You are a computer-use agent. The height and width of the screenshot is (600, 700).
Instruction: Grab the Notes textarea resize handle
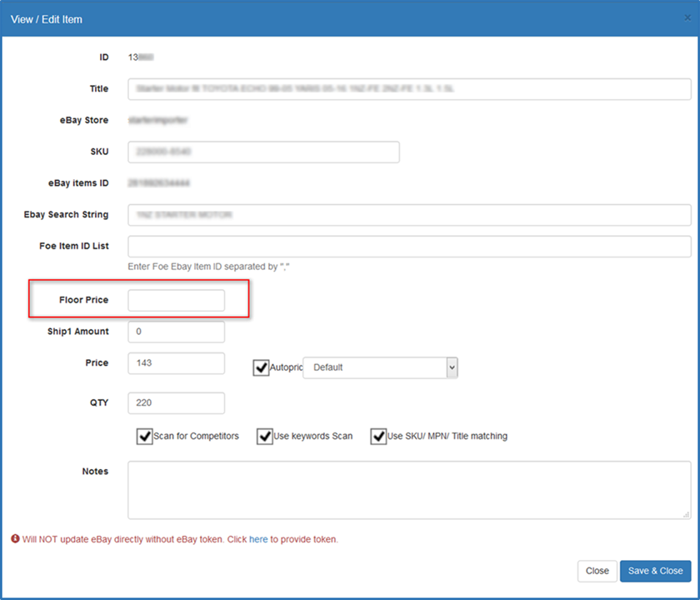687,515
